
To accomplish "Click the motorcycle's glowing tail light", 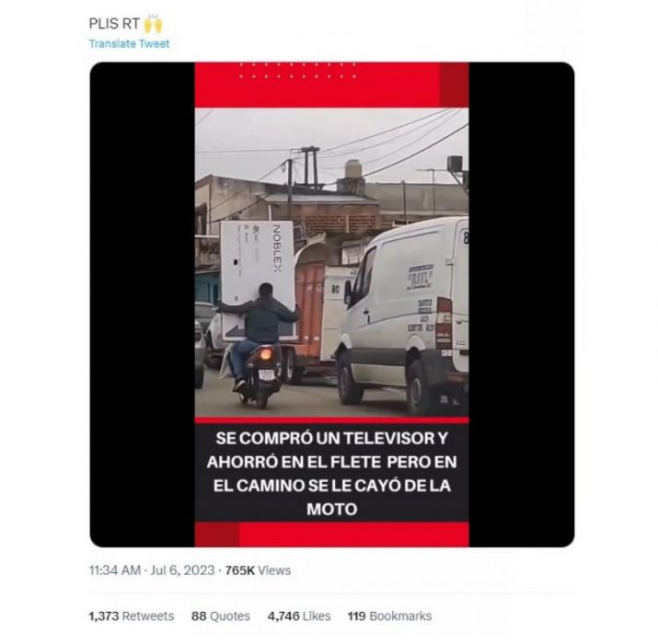I will (x=266, y=355).
